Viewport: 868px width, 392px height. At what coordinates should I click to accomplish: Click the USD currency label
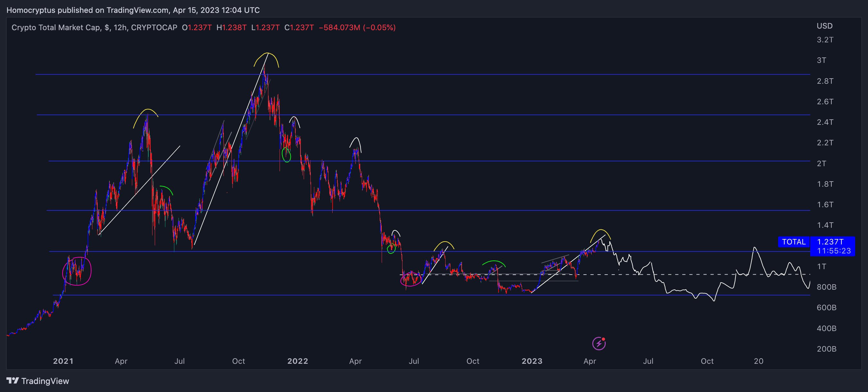(x=825, y=26)
